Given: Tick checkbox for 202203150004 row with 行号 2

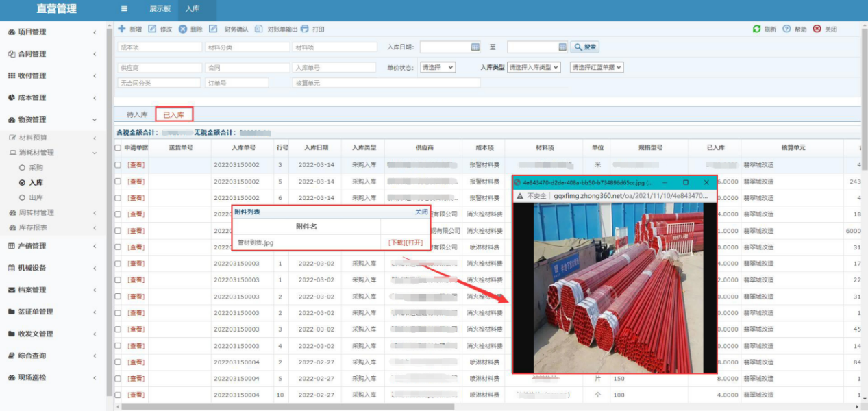Looking at the screenshot, I should tap(118, 362).
